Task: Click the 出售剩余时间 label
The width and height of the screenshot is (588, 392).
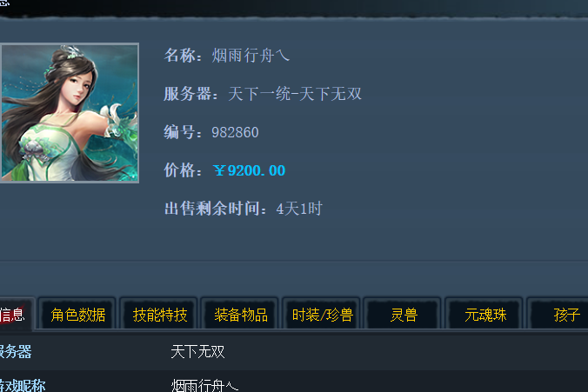Action: [x=216, y=209]
